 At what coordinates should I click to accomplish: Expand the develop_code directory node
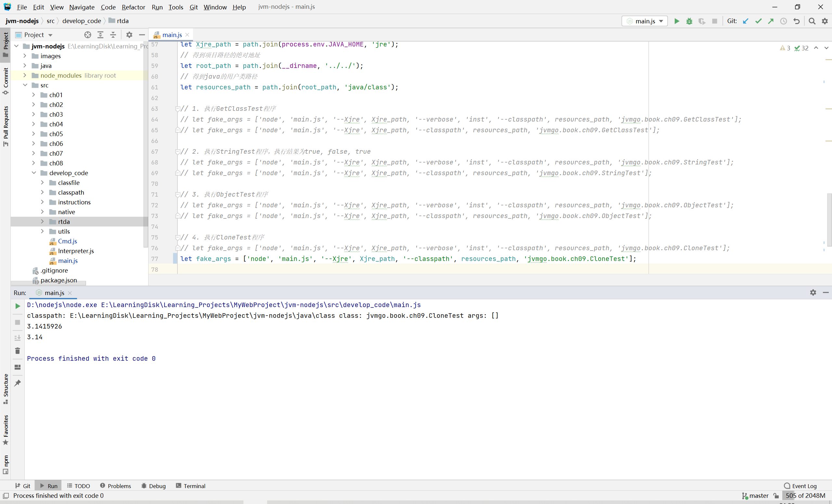click(34, 172)
